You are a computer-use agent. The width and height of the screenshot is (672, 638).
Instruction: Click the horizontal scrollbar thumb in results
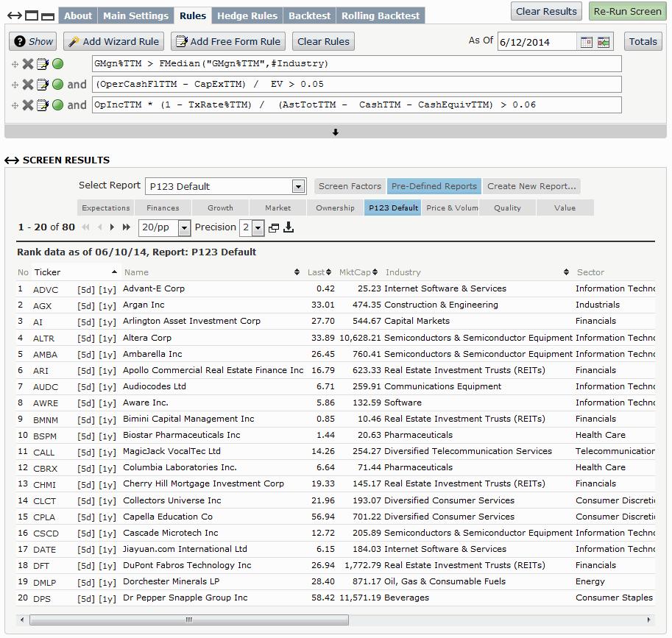[x=189, y=620]
